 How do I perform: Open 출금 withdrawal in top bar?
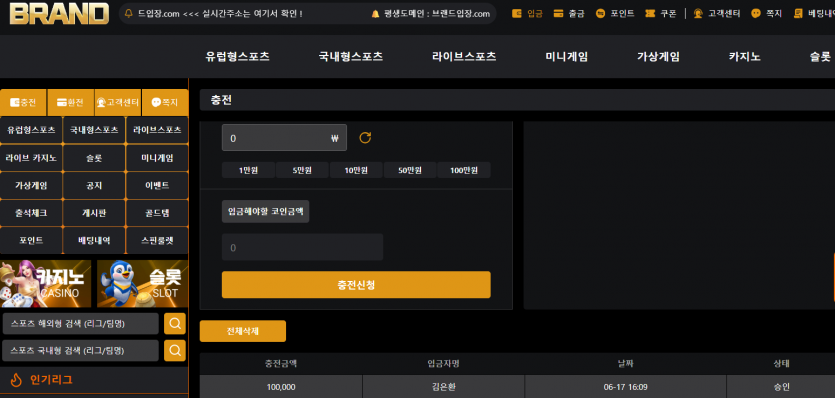pos(569,14)
